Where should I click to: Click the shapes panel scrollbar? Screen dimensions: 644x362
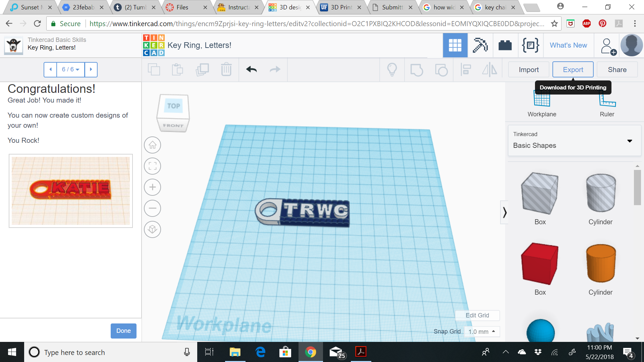pyautogui.click(x=637, y=187)
